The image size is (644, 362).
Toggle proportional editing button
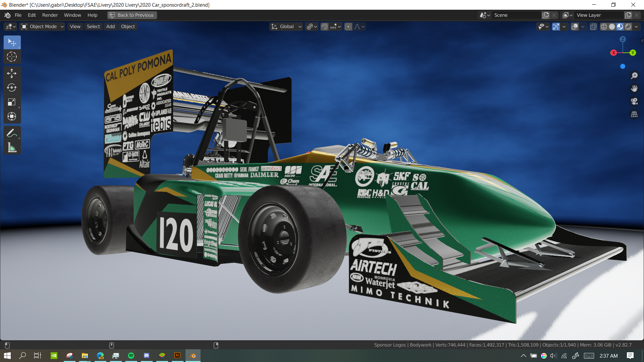pyautogui.click(x=348, y=27)
